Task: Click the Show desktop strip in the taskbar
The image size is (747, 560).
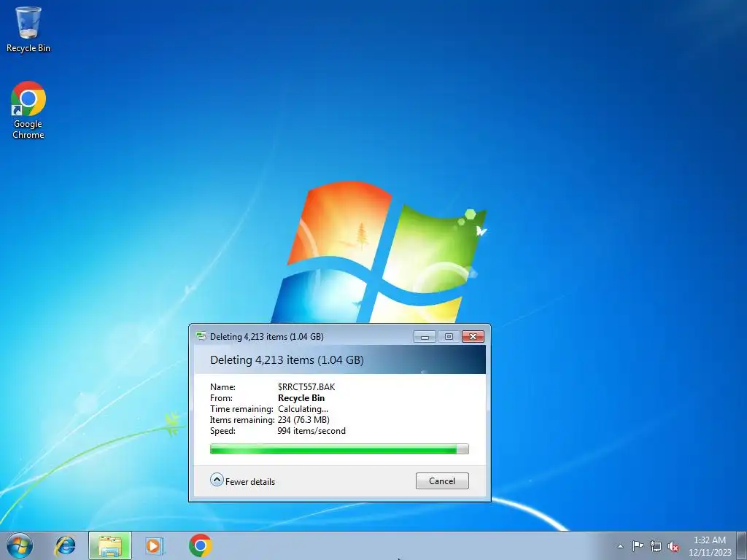Action: pos(741,545)
